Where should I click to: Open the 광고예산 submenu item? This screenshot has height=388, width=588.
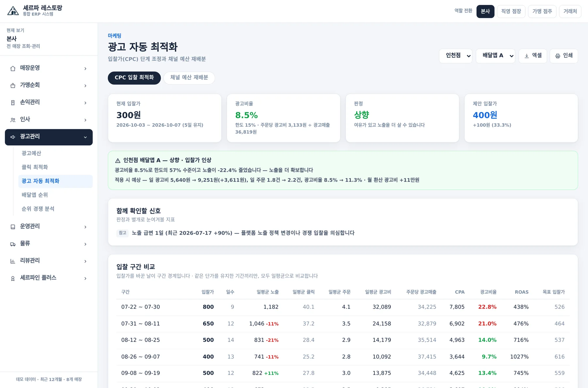click(56, 153)
